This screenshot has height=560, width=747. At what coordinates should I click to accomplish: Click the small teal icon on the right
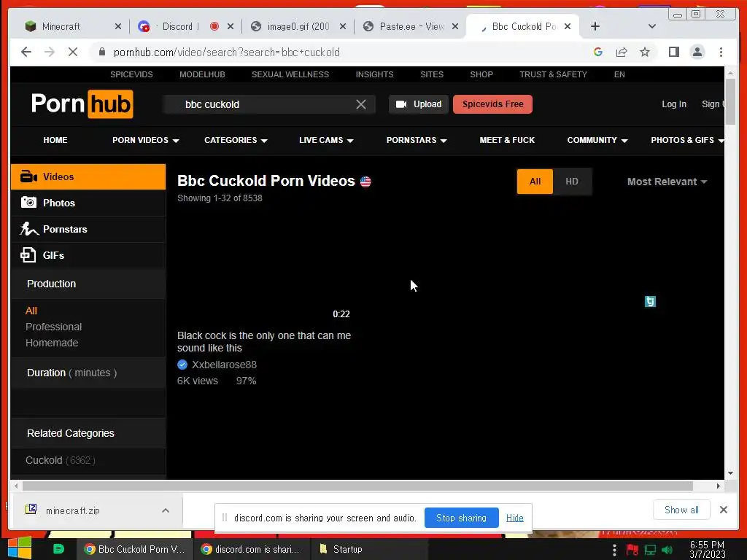coord(650,301)
